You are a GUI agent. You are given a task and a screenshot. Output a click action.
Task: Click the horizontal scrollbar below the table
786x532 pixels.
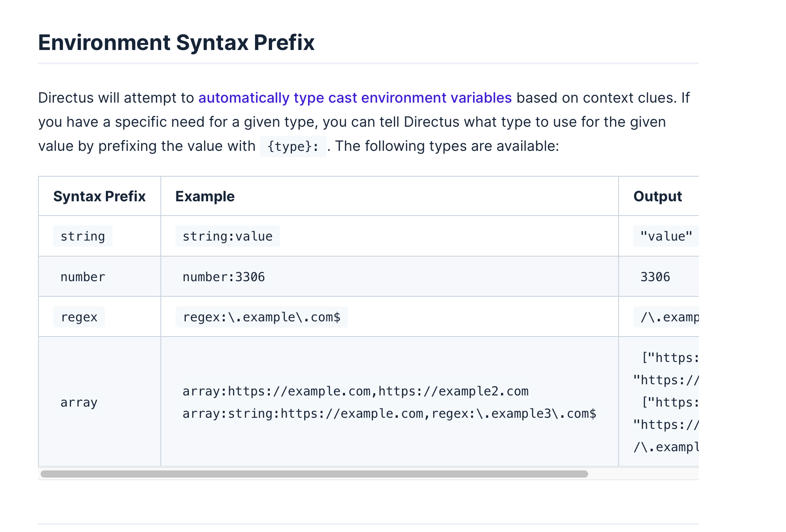[314, 474]
